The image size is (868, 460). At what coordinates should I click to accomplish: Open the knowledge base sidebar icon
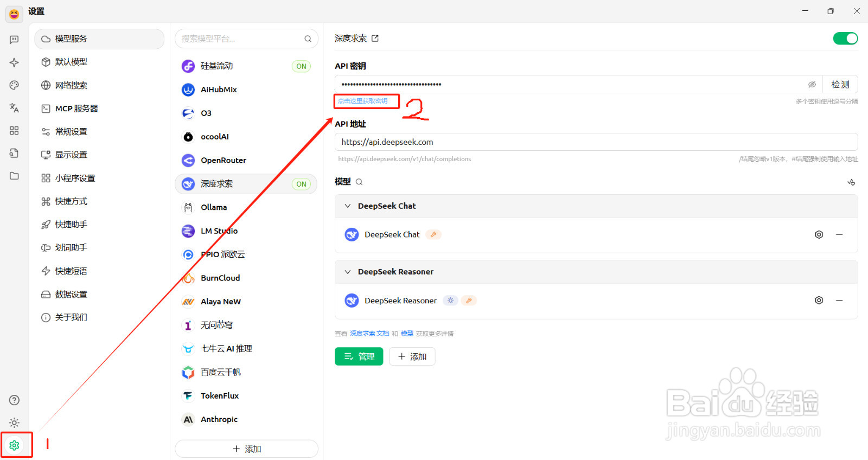pyautogui.click(x=14, y=153)
